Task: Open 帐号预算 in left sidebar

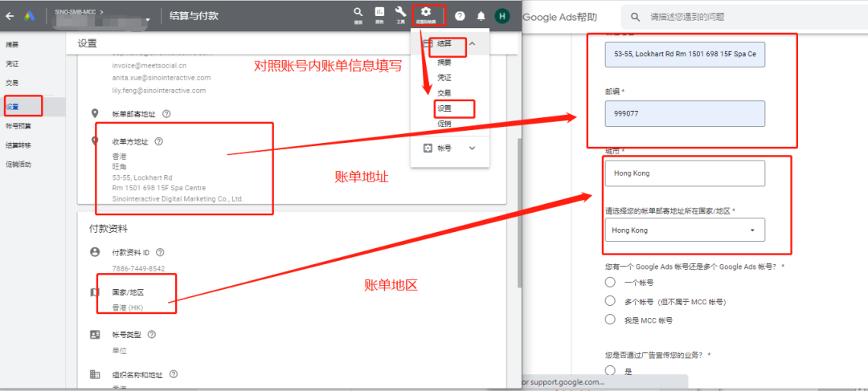Action: tap(18, 125)
